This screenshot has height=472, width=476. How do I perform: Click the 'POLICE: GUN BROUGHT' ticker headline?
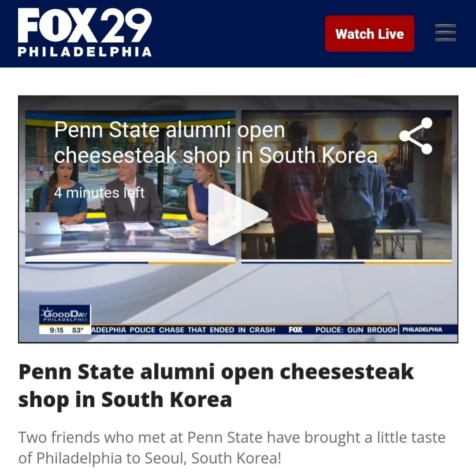coord(356,330)
